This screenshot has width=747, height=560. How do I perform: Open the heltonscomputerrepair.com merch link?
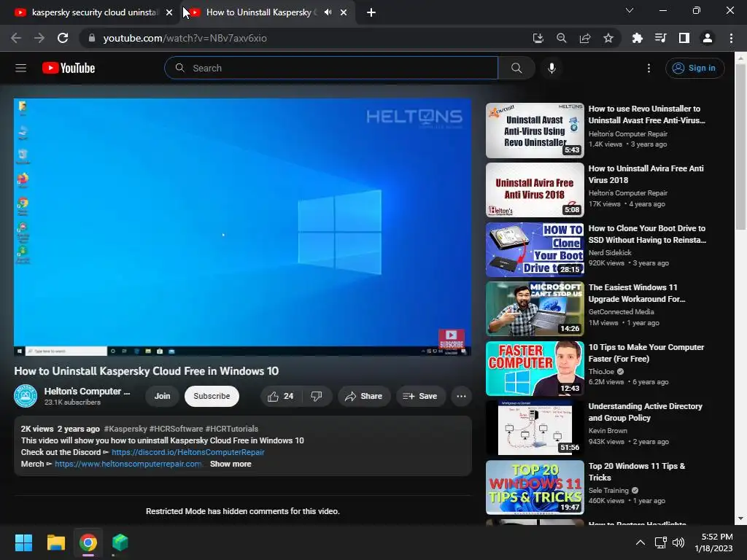pos(128,464)
